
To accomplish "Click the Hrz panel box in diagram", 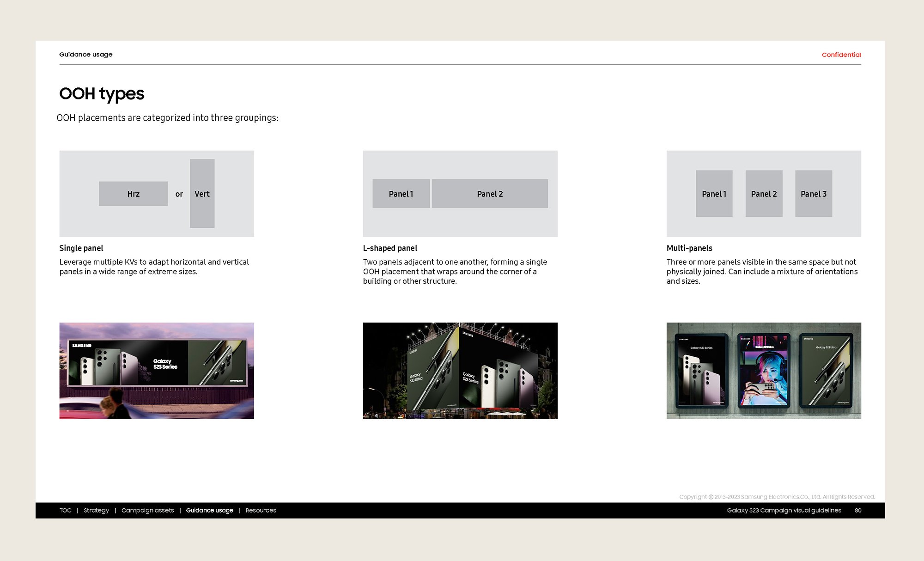I will (133, 194).
